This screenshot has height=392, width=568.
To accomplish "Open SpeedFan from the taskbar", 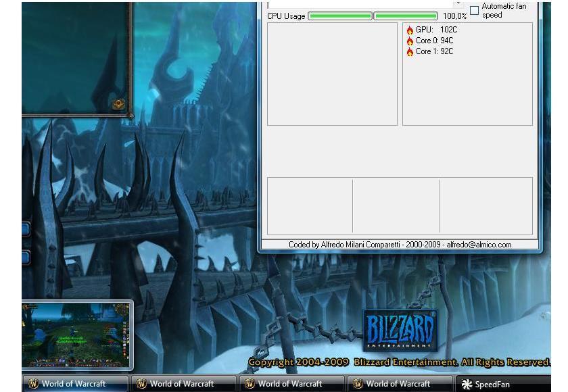I will (504, 384).
